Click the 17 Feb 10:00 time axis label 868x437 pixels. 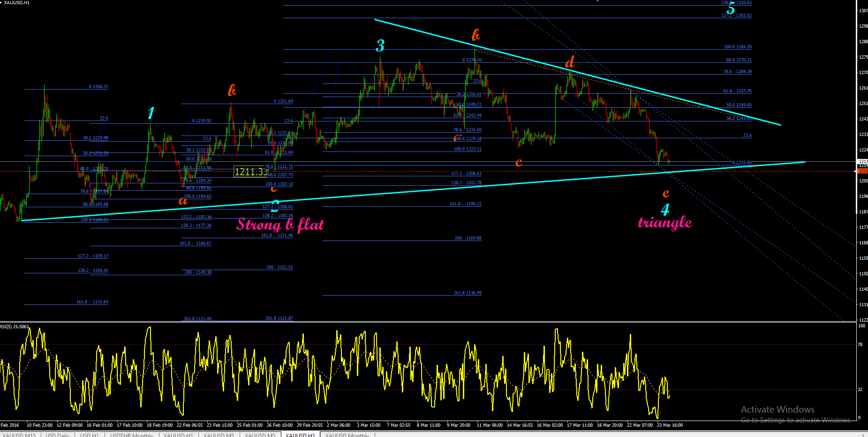[129, 425]
